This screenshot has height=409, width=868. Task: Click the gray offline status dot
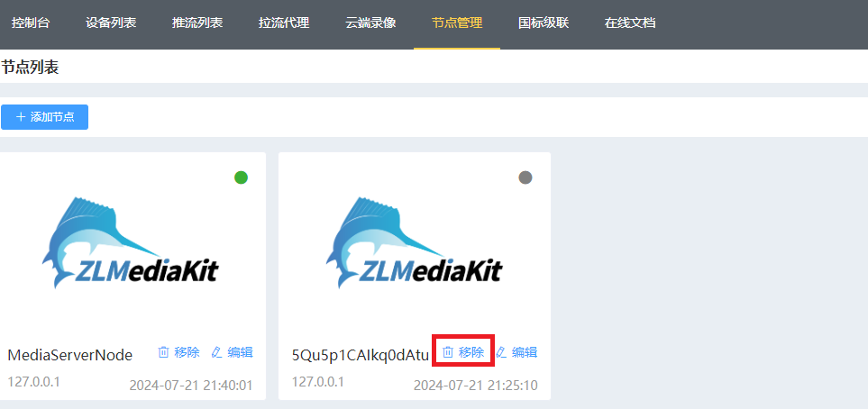(525, 177)
